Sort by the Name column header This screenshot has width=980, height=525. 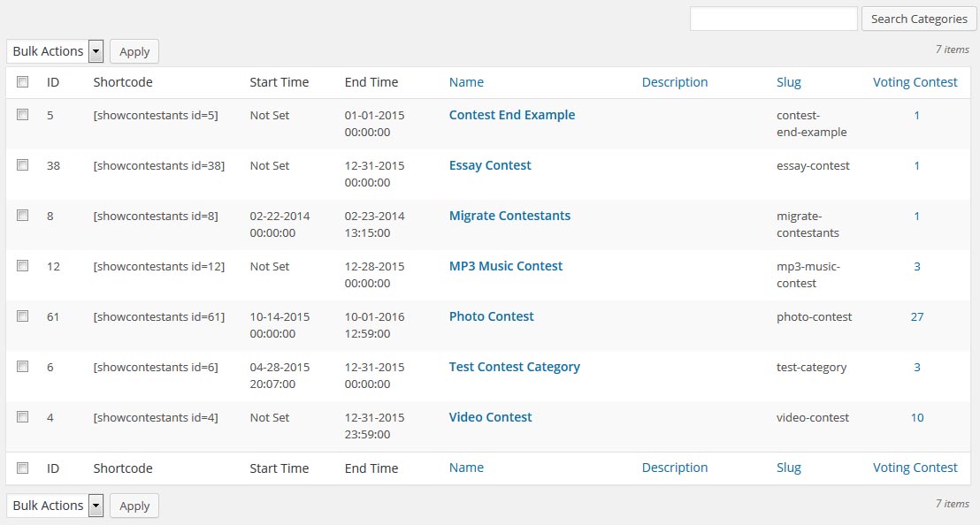point(466,82)
